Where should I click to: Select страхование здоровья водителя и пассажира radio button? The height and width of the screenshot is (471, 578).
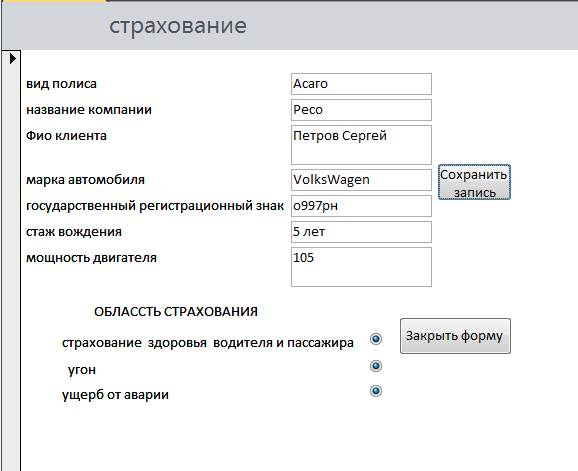coord(376,339)
